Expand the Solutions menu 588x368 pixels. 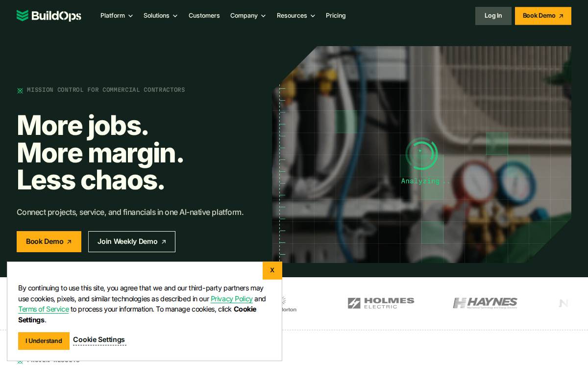coord(160,16)
